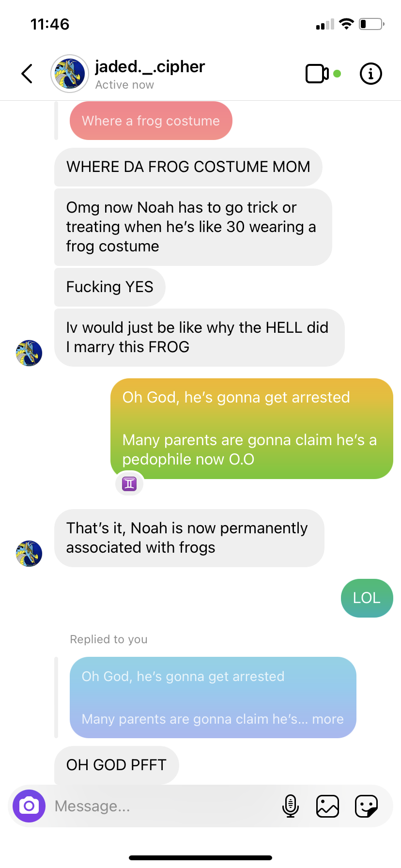Tap the jaded._.cipher username title
This screenshot has height=868, width=401.
tap(150, 67)
